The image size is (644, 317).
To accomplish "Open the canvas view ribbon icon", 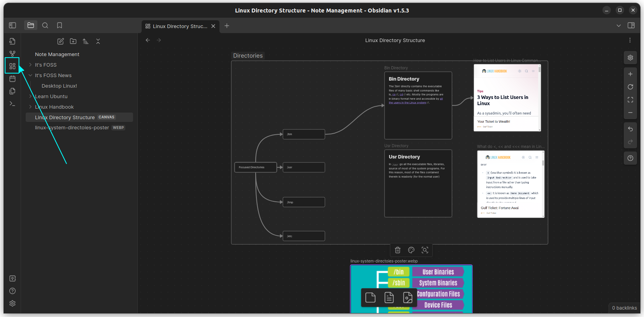I will [x=12, y=66].
